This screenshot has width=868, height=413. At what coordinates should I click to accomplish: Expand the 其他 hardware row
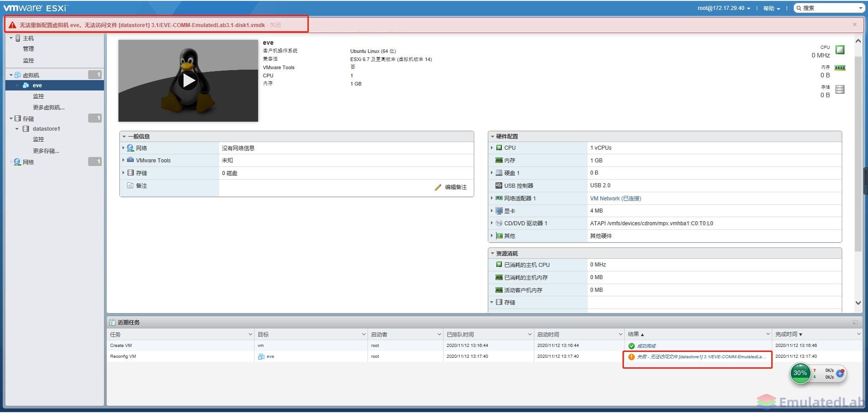(x=492, y=236)
